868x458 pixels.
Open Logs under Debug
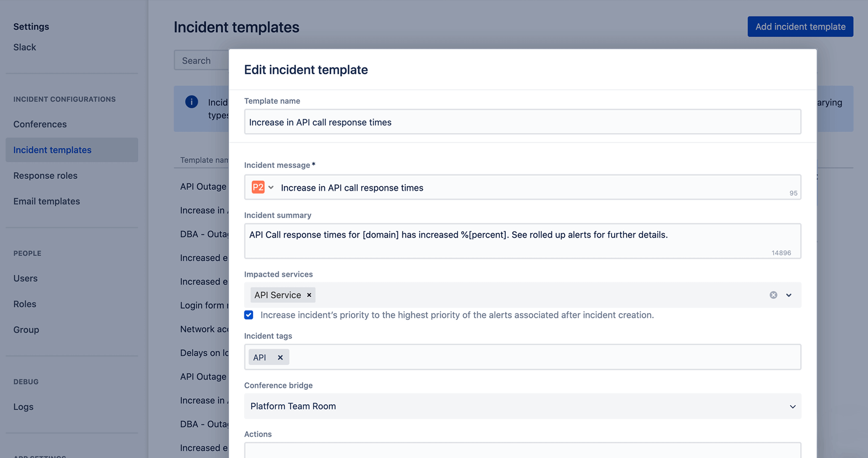pos(23,406)
